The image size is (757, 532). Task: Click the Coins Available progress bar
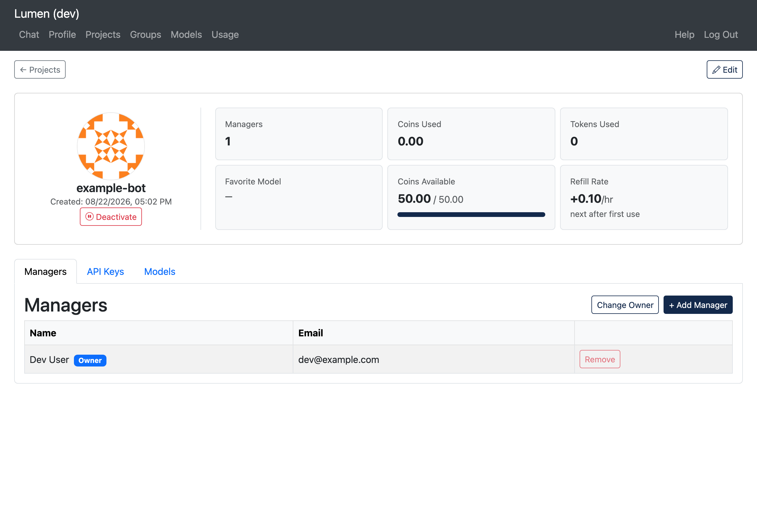(x=471, y=215)
